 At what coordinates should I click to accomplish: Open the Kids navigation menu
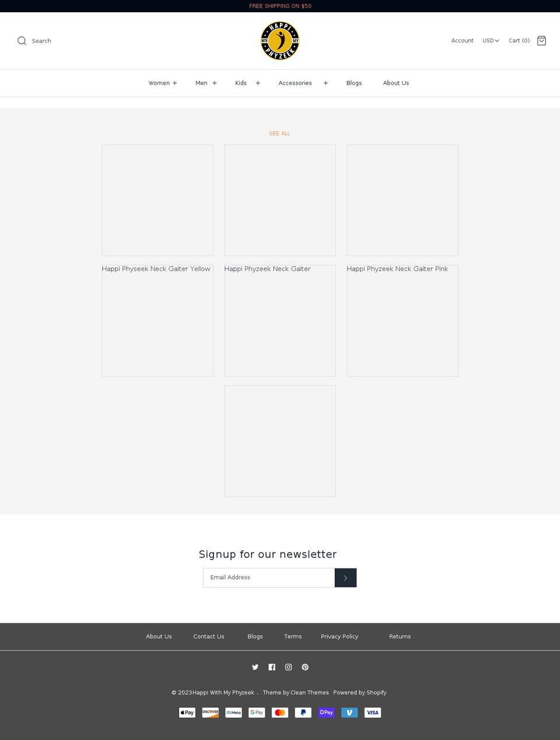click(241, 83)
